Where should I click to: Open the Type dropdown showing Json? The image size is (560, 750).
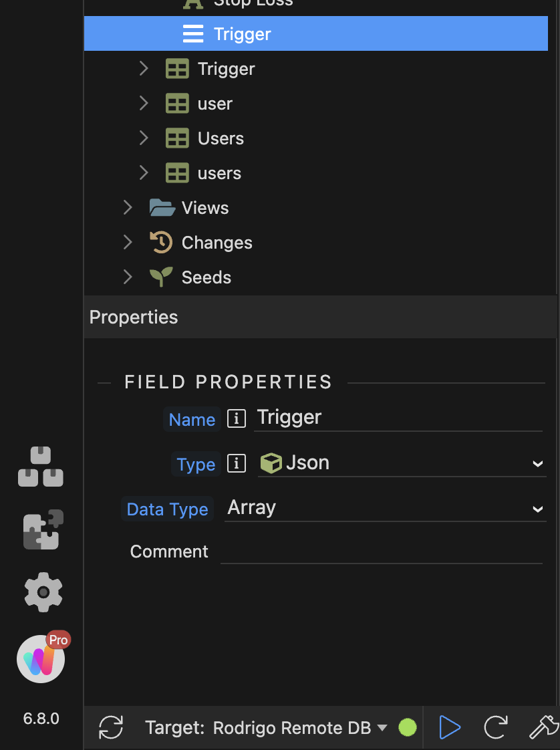pos(402,463)
